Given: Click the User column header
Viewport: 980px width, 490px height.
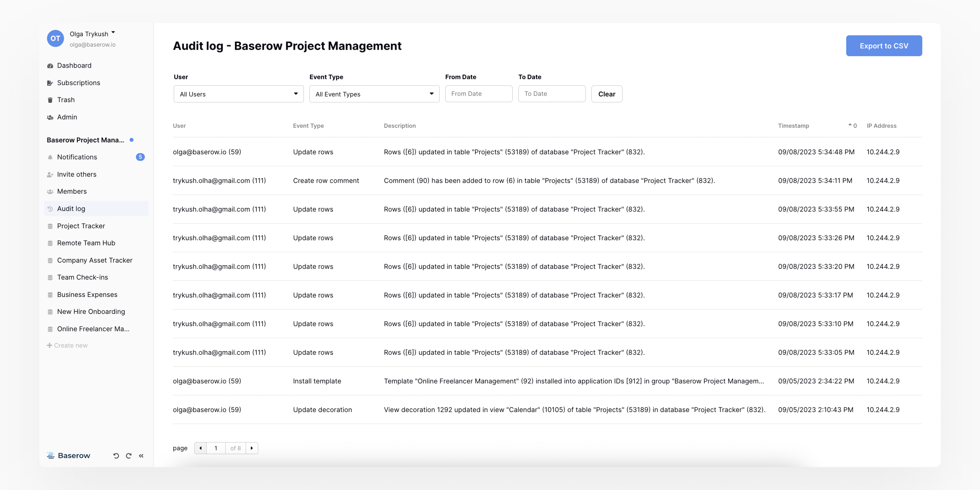Looking at the screenshot, I should point(179,126).
